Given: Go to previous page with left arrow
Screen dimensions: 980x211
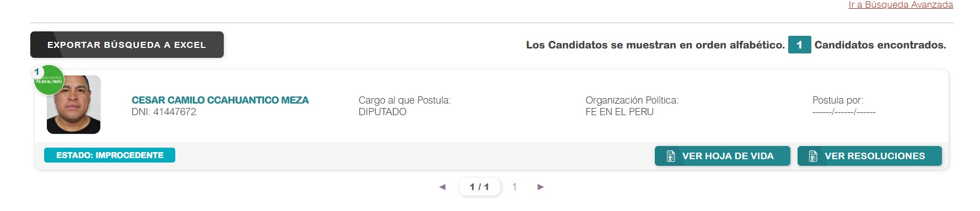Looking at the screenshot, I should point(442,187).
